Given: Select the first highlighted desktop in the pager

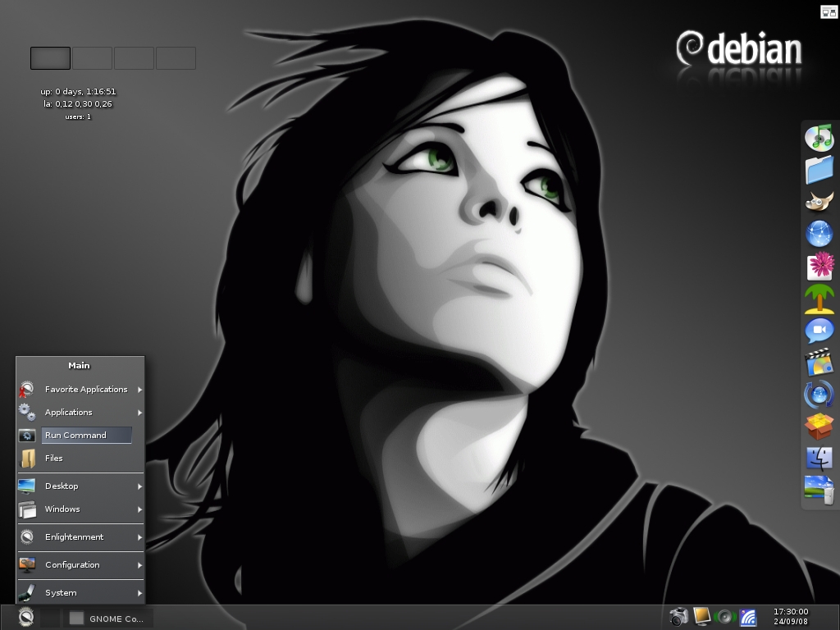Looking at the screenshot, I should coord(50,58).
